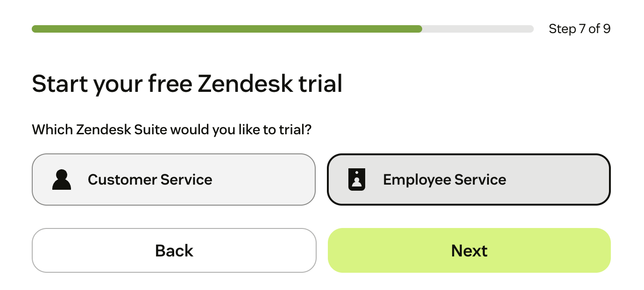Click the "Customer Service" label text
The width and height of the screenshot is (644, 290).
(x=150, y=180)
